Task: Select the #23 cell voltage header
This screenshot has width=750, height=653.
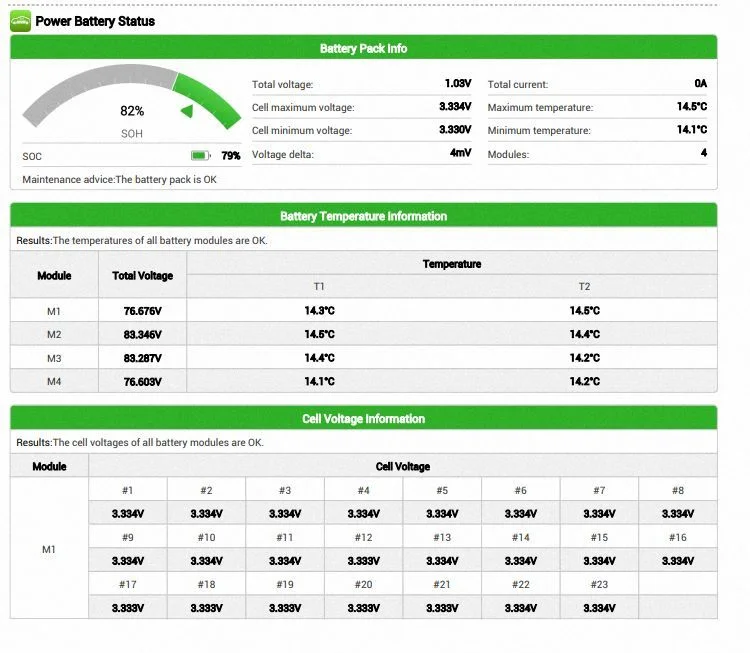Action: (599, 584)
